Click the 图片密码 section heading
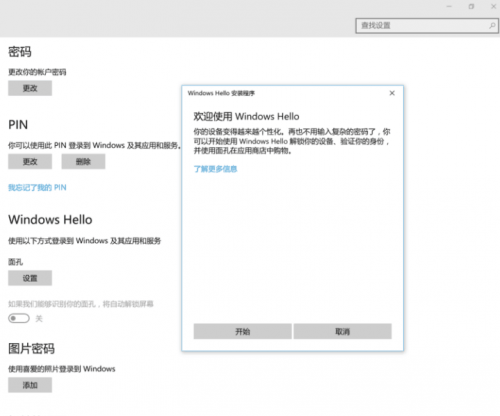Viewport: 500px width, 416px height. coord(31,349)
